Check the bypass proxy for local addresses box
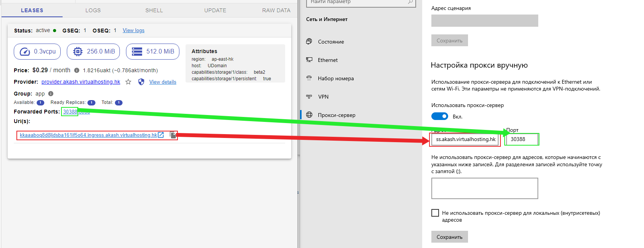644x248 pixels. (435, 213)
